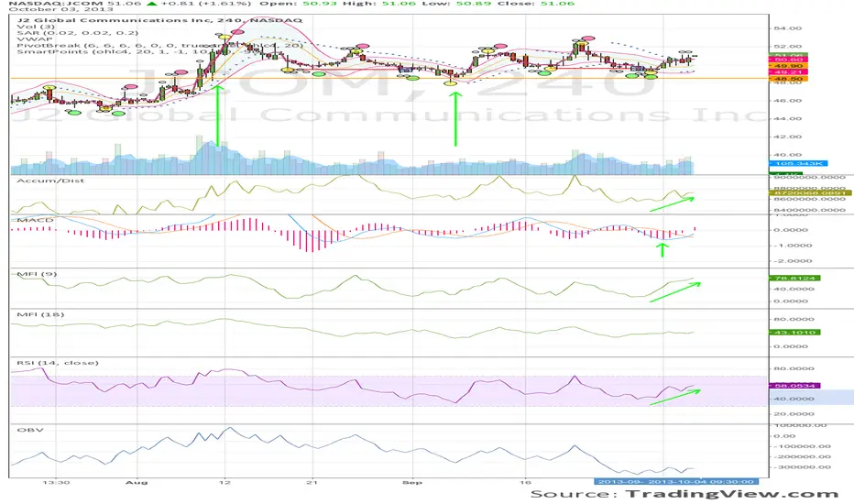
Task: Click the blue 105.343K volume tag
Action: pyautogui.click(x=798, y=163)
